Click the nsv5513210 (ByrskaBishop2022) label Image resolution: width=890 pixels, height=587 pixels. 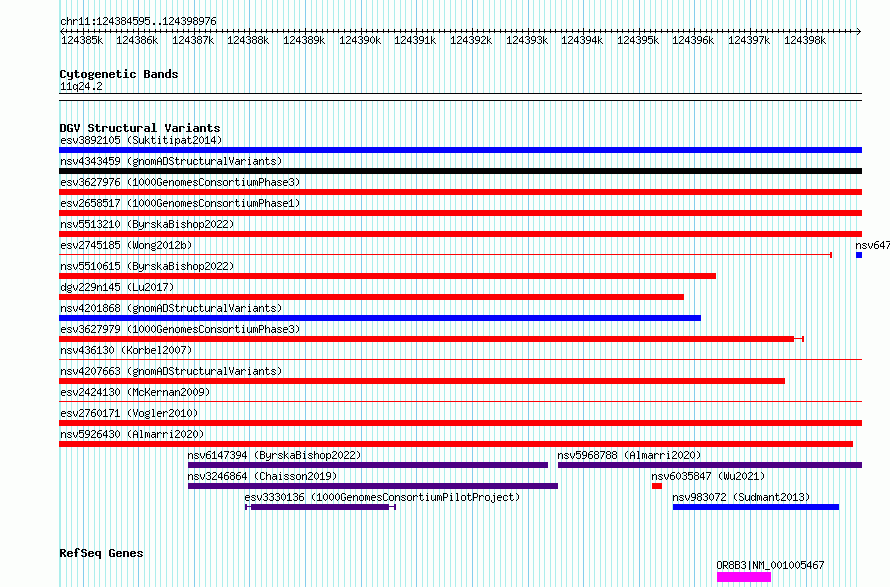coord(147,224)
